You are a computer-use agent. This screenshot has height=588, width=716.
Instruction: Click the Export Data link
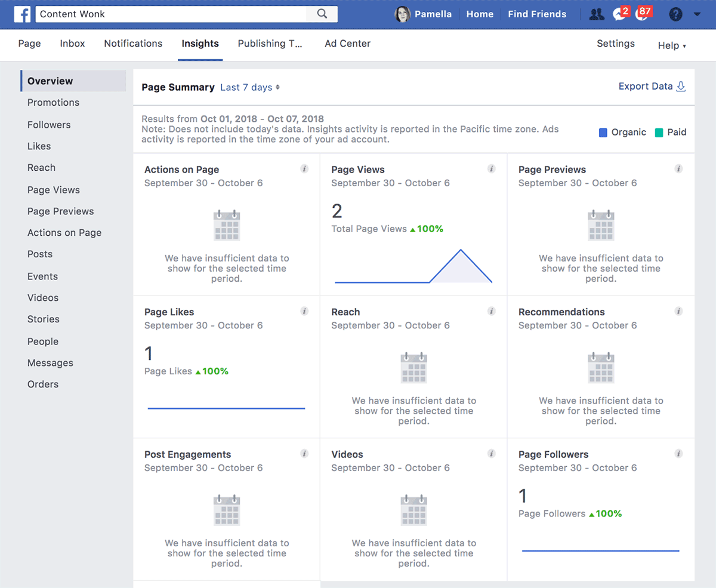(646, 87)
